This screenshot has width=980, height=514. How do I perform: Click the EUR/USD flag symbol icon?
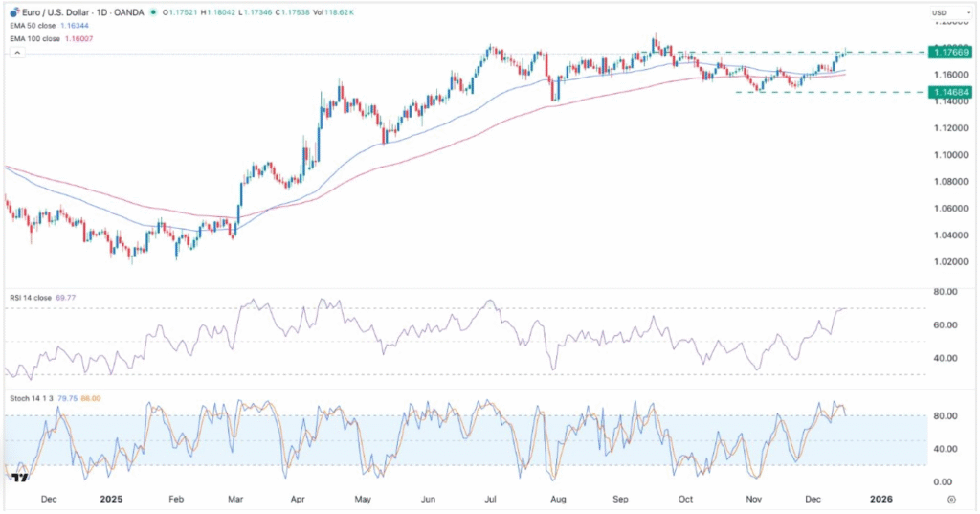[13, 11]
